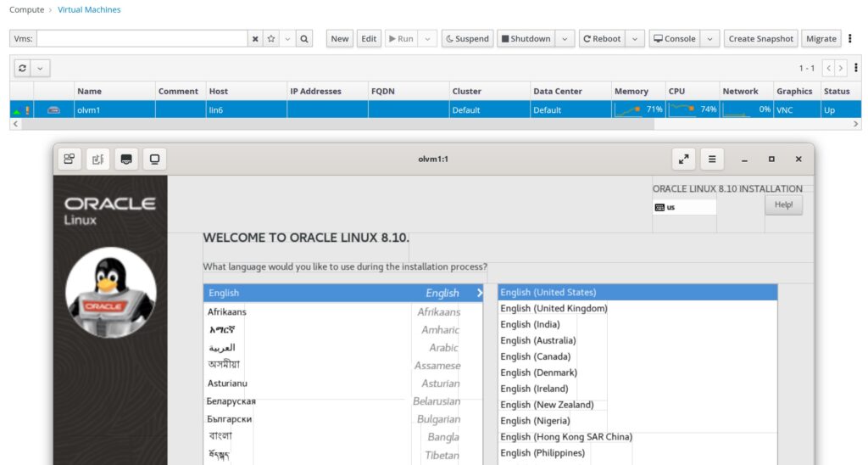Select English (Australia) locale

637,340
